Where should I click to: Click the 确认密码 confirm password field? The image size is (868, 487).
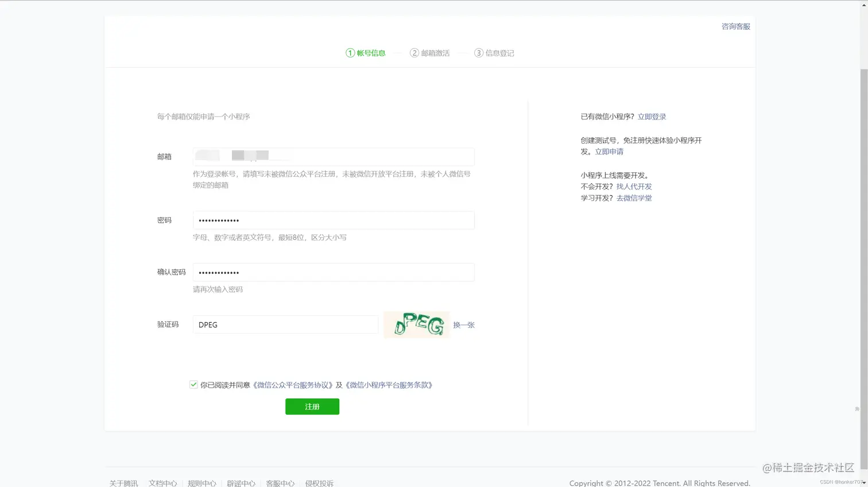pos(333,272)
